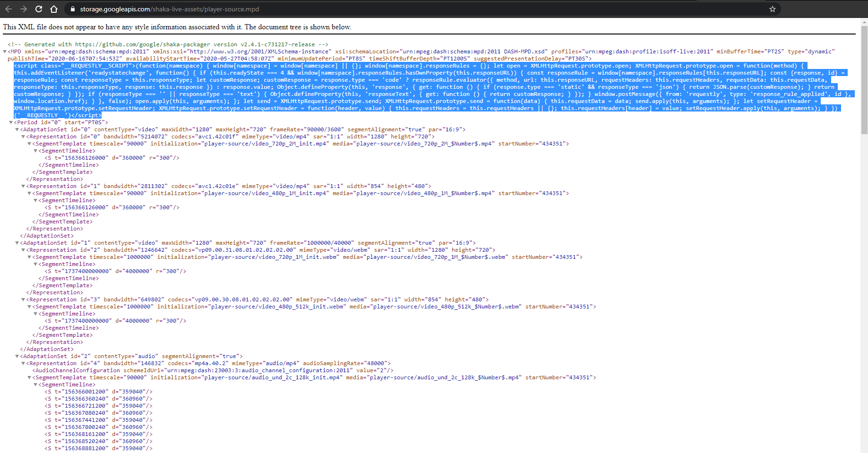Collapse Representation id="3" element

(24, 299)
